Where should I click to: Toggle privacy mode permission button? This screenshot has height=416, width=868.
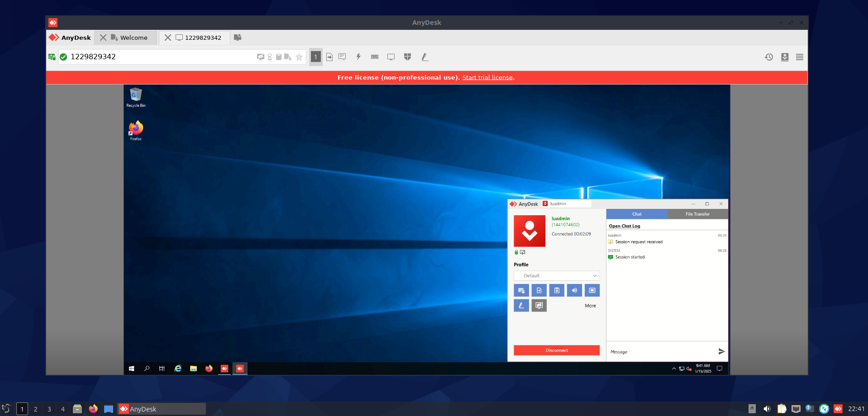539,306
